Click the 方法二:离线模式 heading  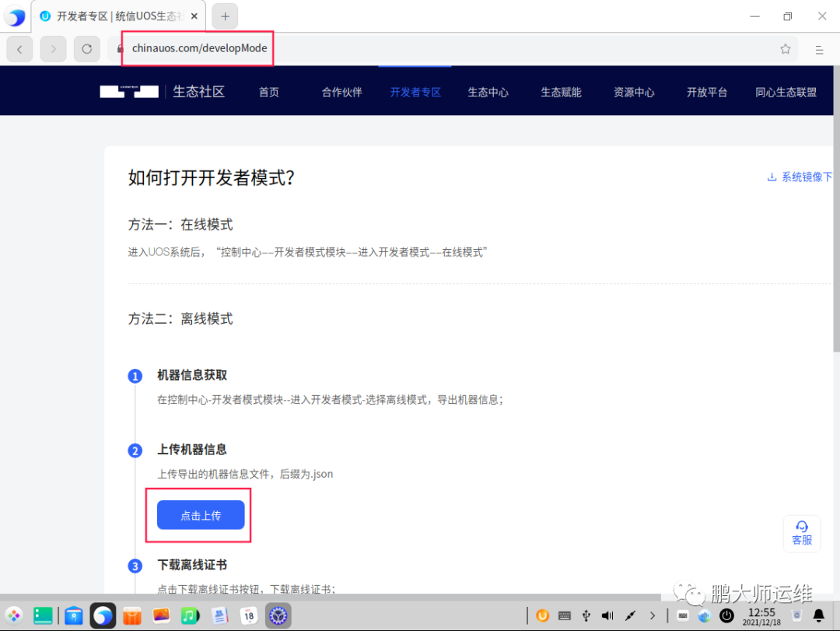click(180, 318)
